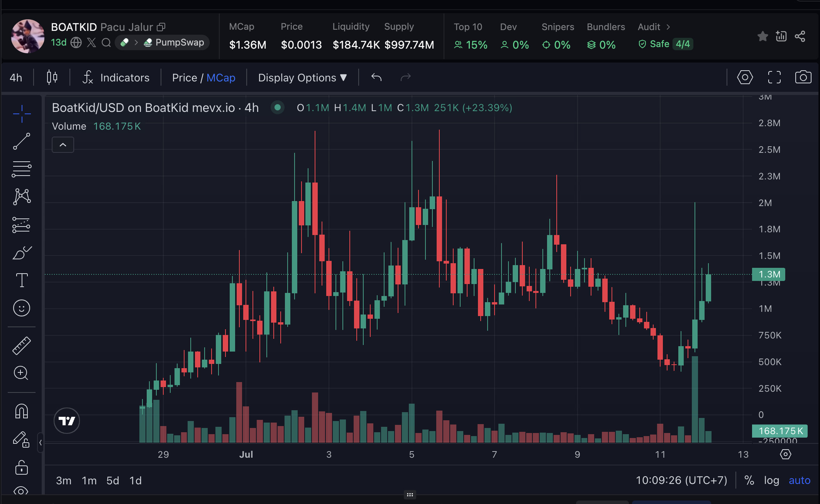Viewport: 820px width, 504px height.
Task: Select the brush drawing tool
Action: [x=22, y=253]
